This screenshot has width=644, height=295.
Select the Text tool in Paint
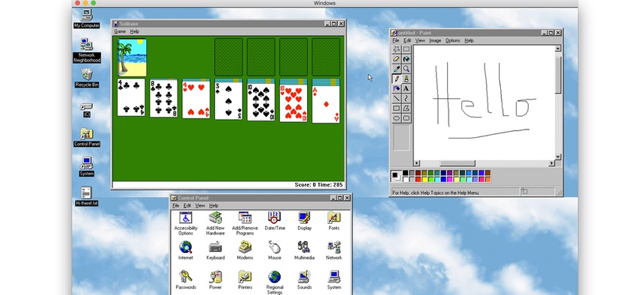tap(406, 88)
